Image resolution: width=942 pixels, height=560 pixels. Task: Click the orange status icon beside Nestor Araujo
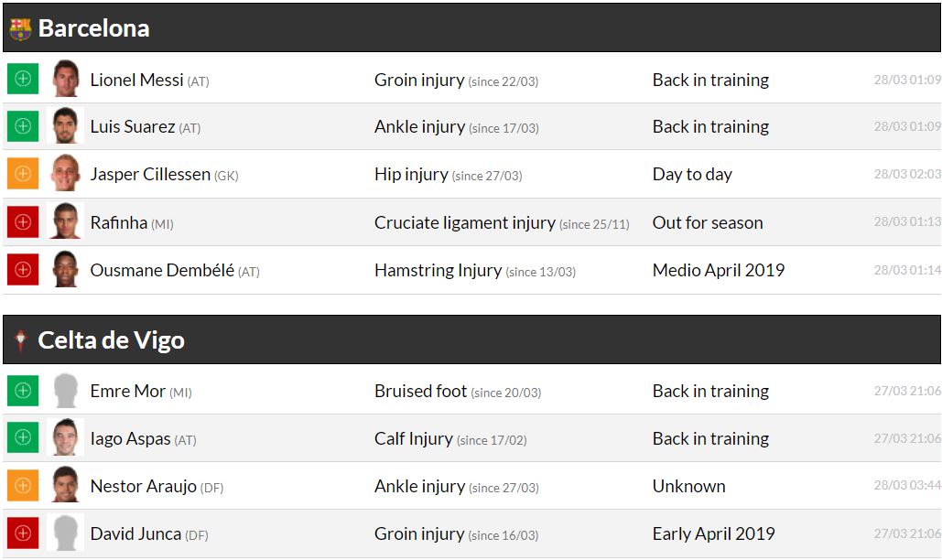click(23, 486)
